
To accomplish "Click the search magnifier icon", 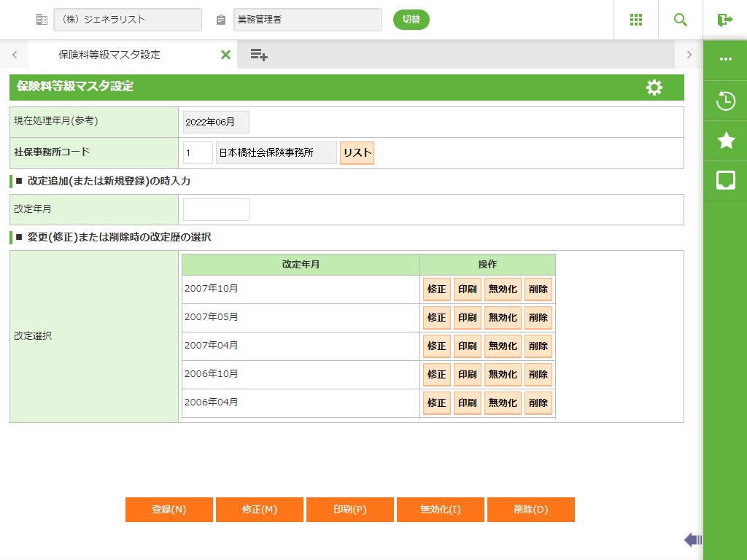I will tap(680, 20).
